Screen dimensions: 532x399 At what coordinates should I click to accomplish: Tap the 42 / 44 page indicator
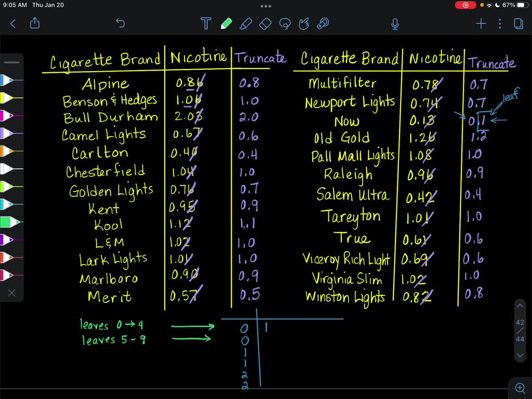[520, 330]
